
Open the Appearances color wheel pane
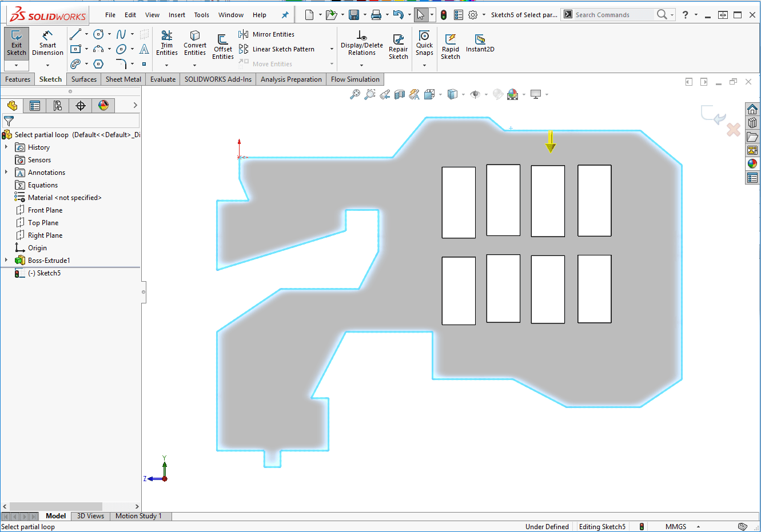(752, 163)
